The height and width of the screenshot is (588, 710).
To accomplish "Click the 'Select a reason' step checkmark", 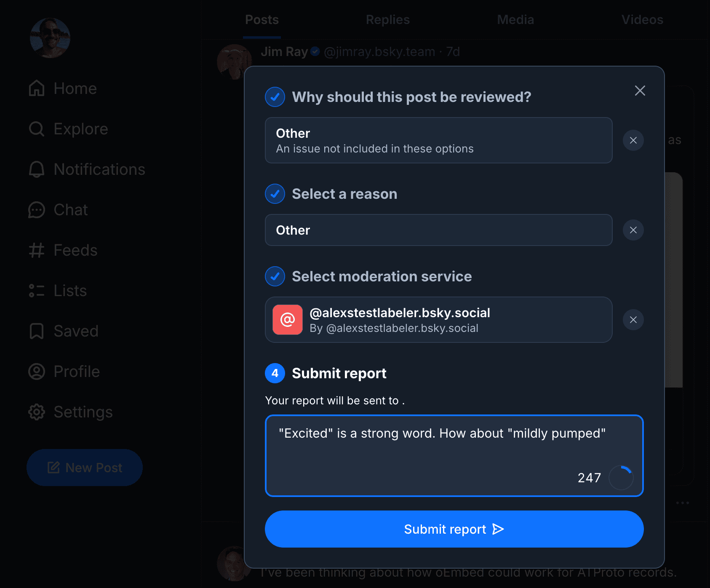I will 275,194.
